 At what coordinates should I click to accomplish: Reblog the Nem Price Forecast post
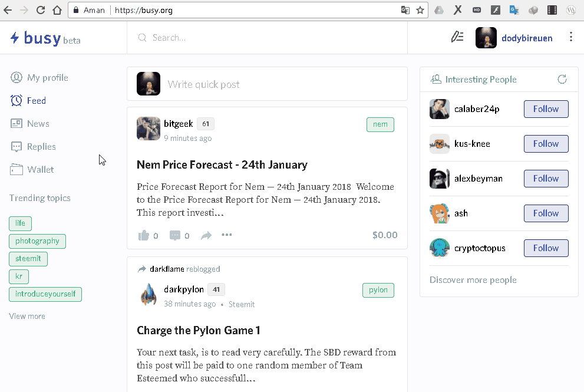206,235
